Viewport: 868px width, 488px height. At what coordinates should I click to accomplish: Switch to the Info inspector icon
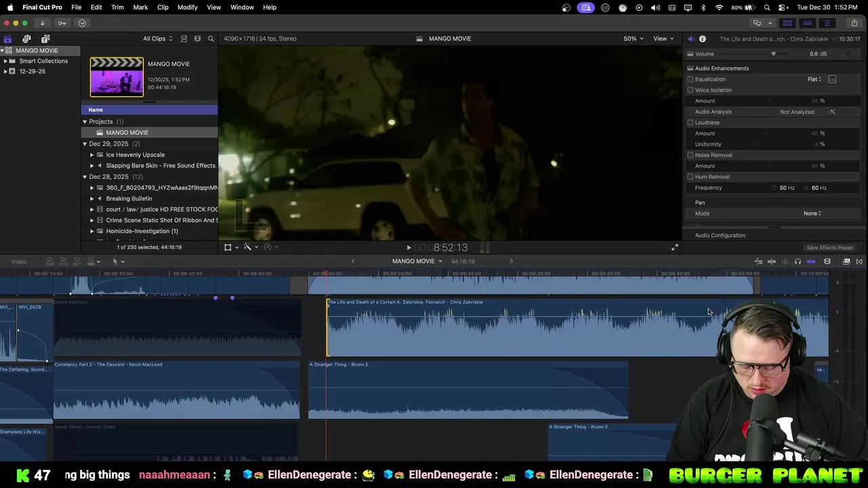tap(703, 39)
